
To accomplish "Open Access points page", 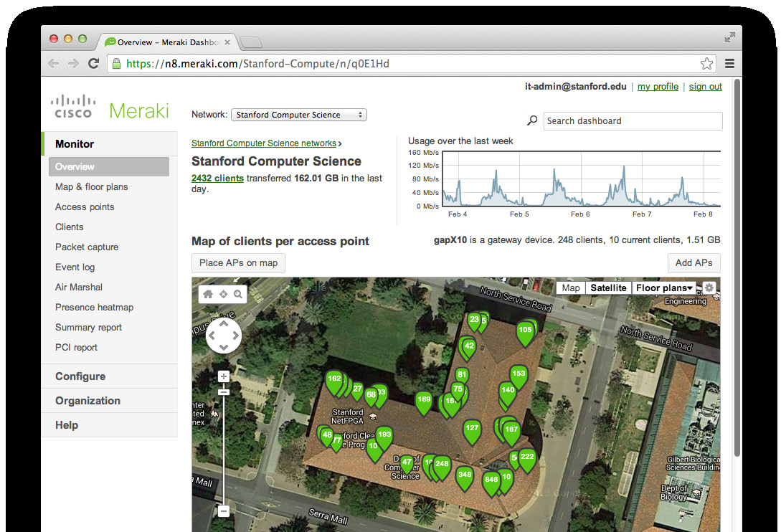I will coord(85,206).
